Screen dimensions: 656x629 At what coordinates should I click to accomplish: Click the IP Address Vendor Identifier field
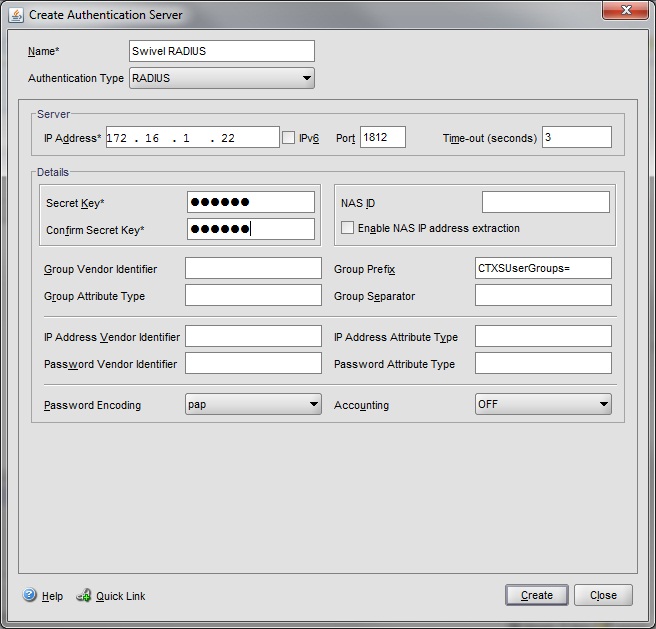point(253,336)
